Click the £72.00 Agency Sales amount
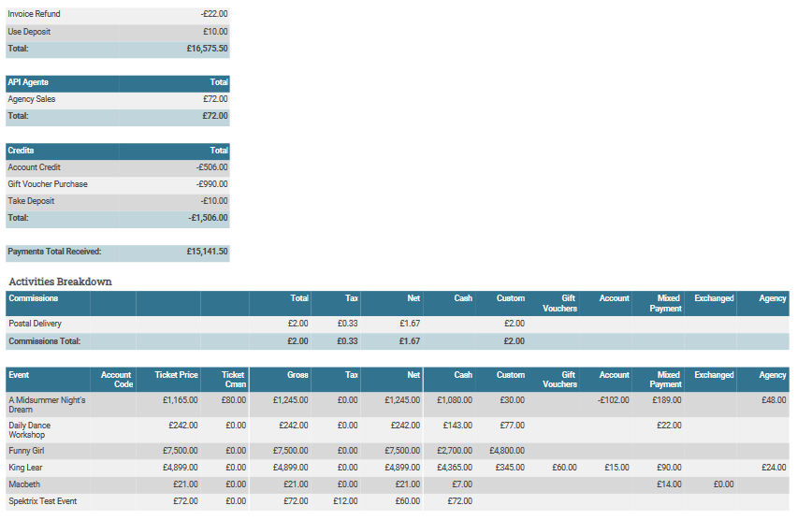812x520 pixels. (215, 99)
